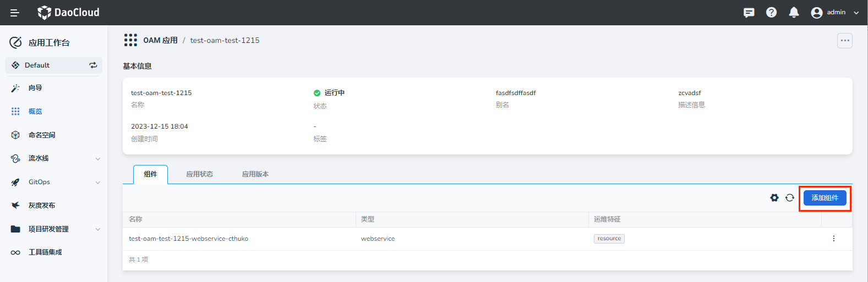
Task: Click the 添加组件 button
Action: [x=825, y=198]
